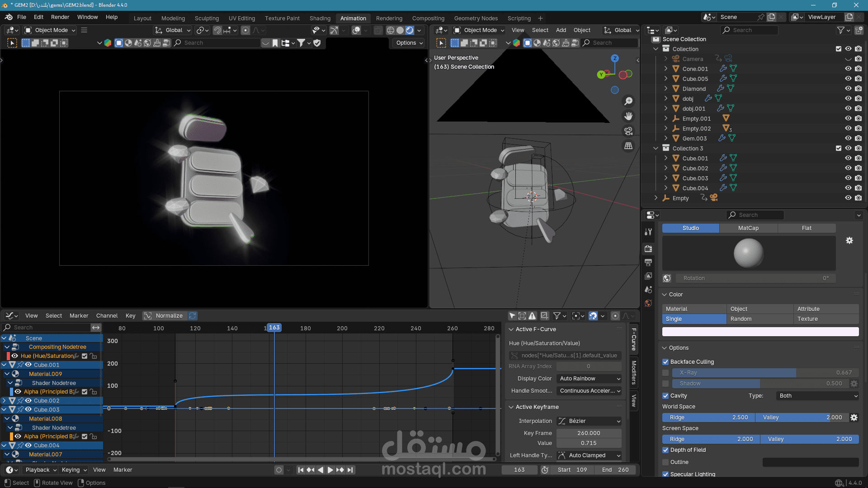Open studio light settings gear icon
The width and height of the screenshot is (868, 488).
tap(849, 240)
